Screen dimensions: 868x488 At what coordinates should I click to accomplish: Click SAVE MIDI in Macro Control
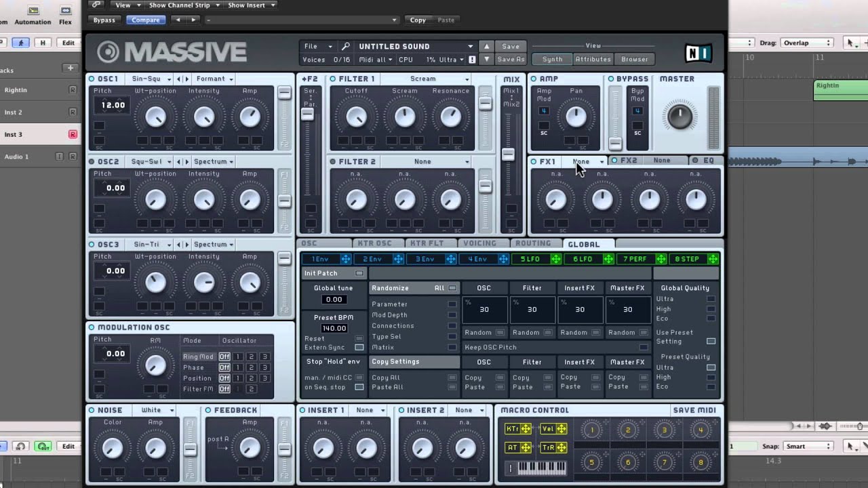pos(694,410)
